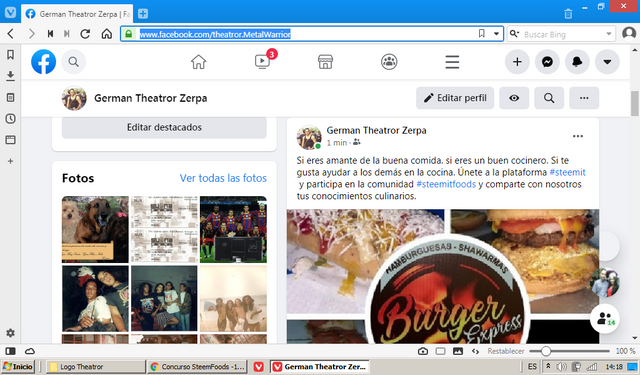Click the post author name link
This screenshot has width=640, height=375.
(x=376, y=130)
